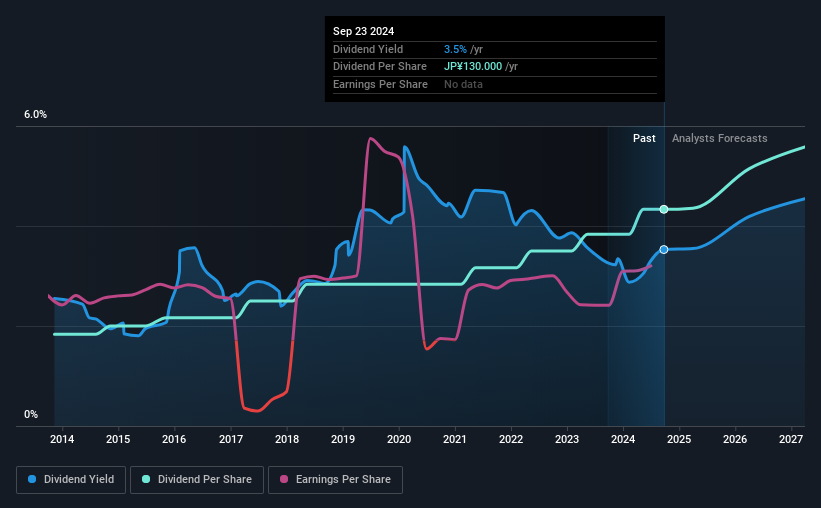
Task: Click 'Earnings Per Share' row label in tooltip
Action: tap(380, 84)
